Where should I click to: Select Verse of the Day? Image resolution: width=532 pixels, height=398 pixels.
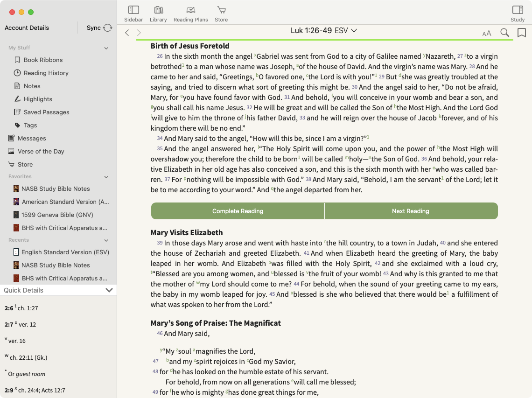point(41,151)
